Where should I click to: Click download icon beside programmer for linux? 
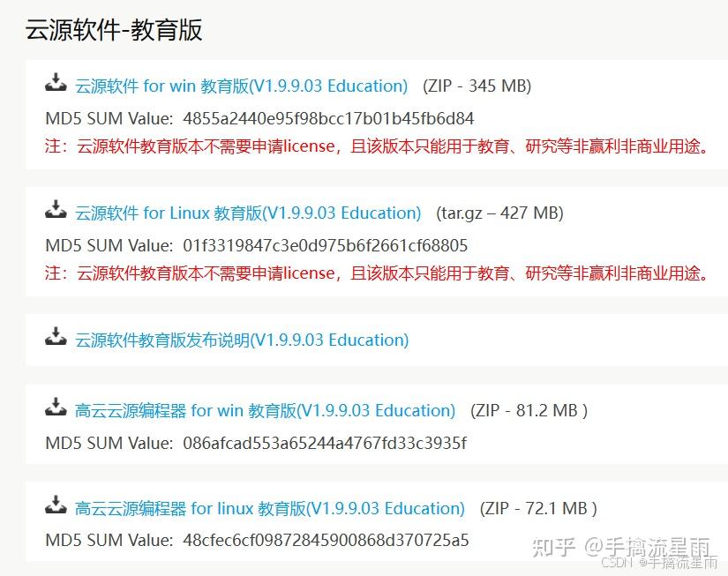click(x=56, y=505)
